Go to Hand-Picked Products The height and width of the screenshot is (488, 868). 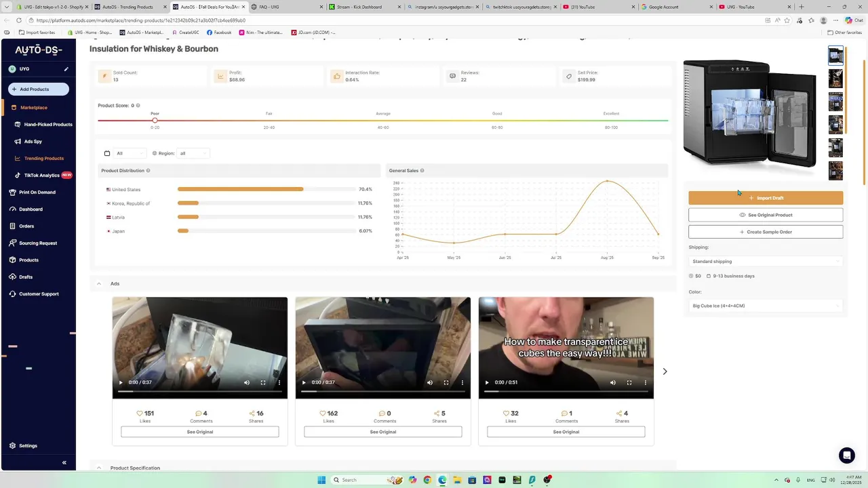[x=48, y=125]
